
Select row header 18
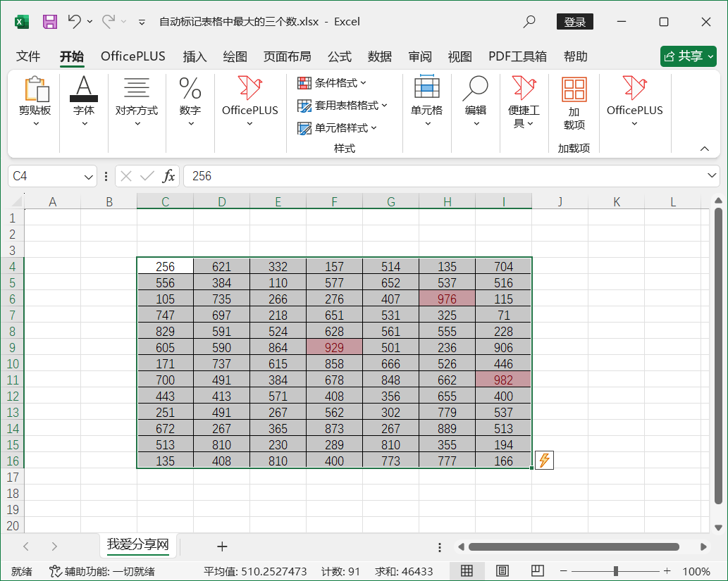point(13,493)
